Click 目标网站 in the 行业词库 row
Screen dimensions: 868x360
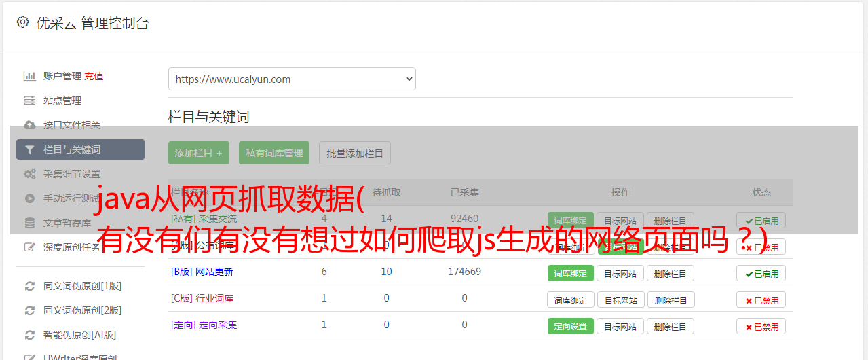coord(620,300)
